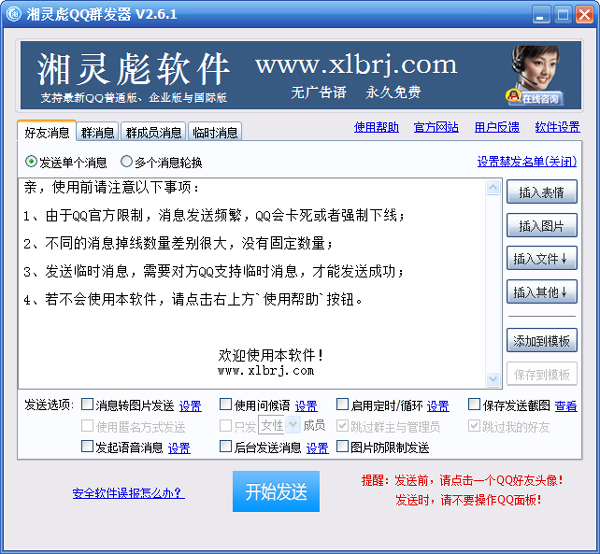Open the 用户反馈 link

tap(497, 127)
